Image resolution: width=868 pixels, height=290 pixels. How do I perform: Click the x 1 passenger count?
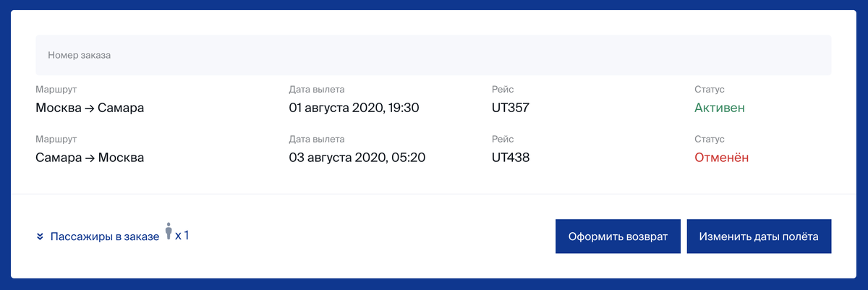point(182,235)
